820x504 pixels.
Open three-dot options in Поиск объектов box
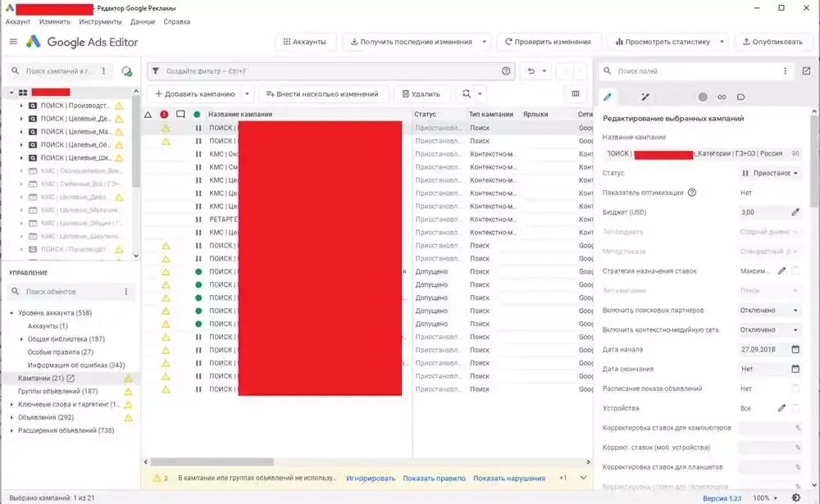pyautogui.click(x=126, y=291)
